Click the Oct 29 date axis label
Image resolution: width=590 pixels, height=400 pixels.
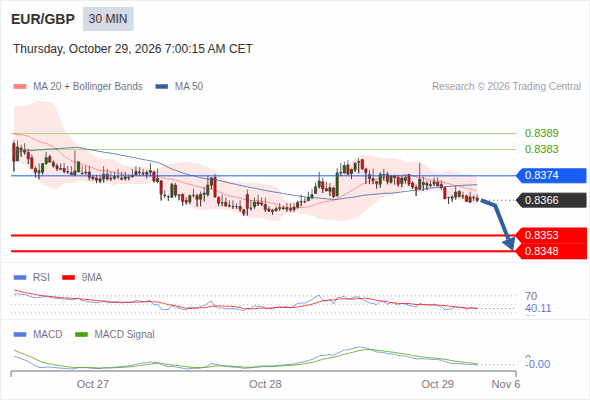pyautogui.click(x=438, y=384)
